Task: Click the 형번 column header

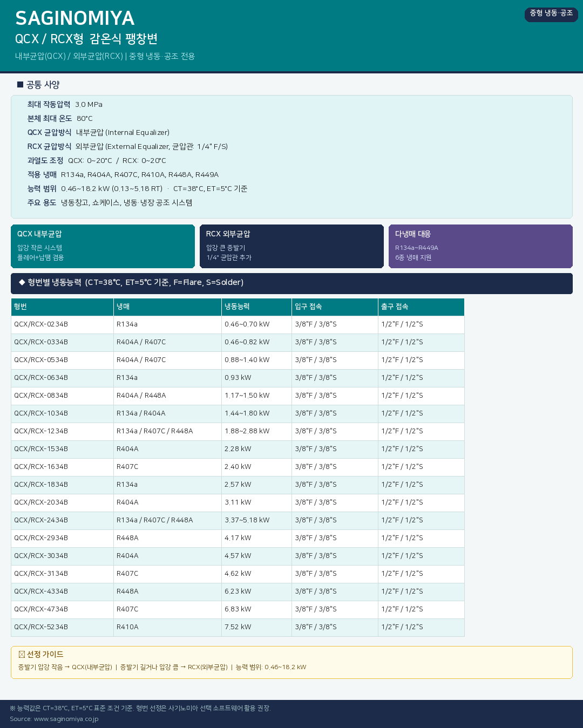Action: [x=62, y=307]
